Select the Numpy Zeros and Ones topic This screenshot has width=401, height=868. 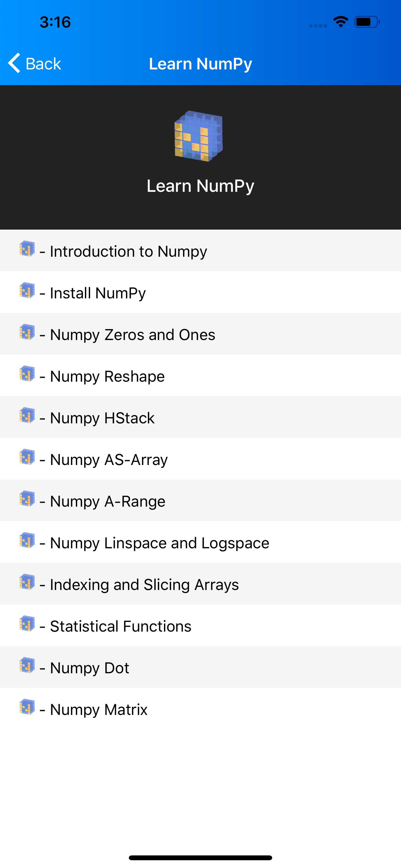tap(132, 334)
